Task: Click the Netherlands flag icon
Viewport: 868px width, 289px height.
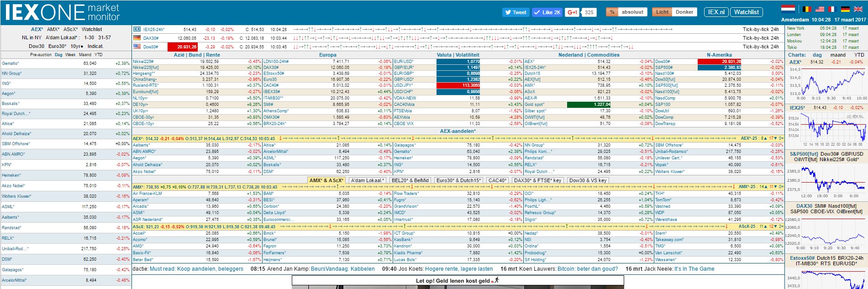Action: 788,9
